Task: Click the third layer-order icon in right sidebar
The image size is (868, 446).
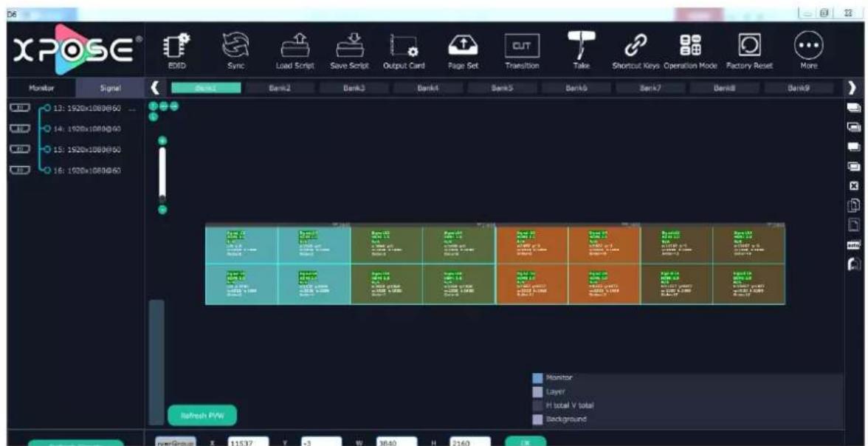Action: point(853,147)
